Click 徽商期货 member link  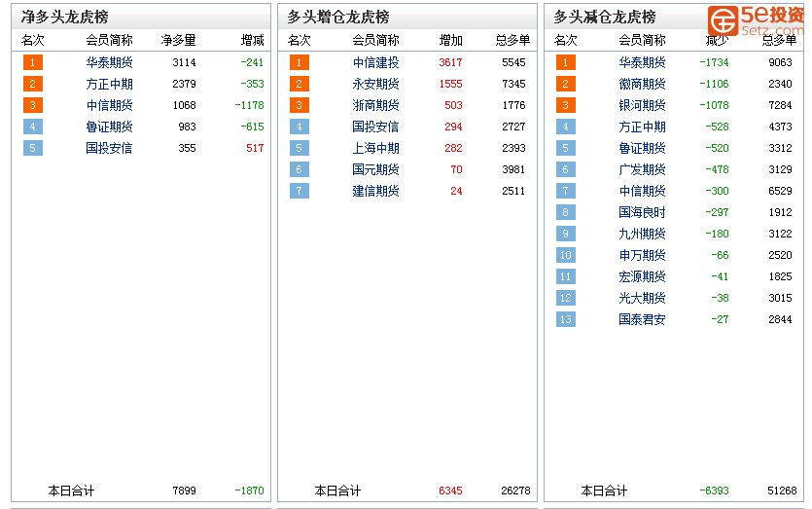pos(642,84)
